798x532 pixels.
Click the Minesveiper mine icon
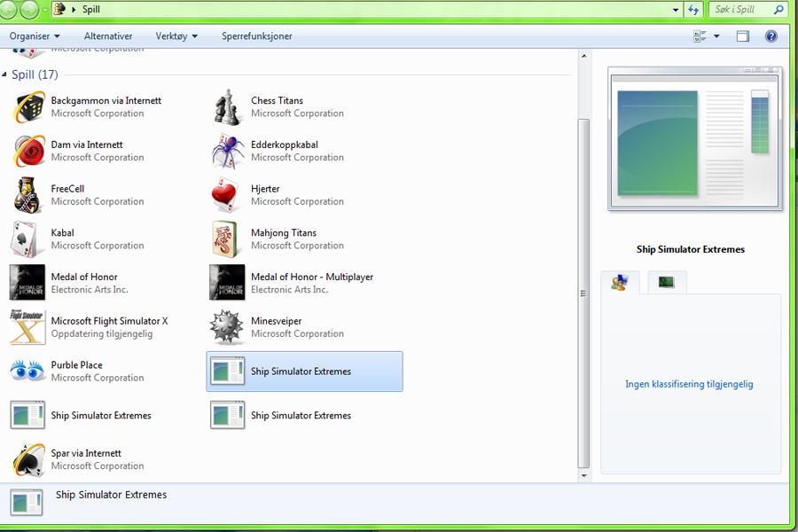[227, 327]
